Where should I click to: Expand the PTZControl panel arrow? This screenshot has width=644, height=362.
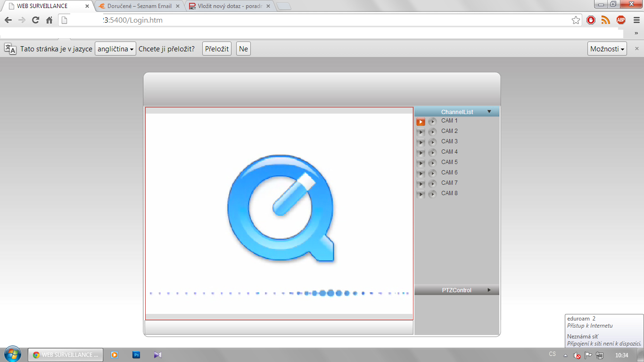point(489,290)
